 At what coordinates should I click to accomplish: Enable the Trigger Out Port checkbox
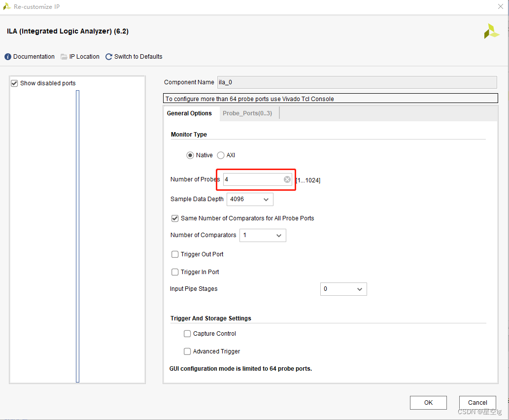pyautogui.click(x=175, y=254)
